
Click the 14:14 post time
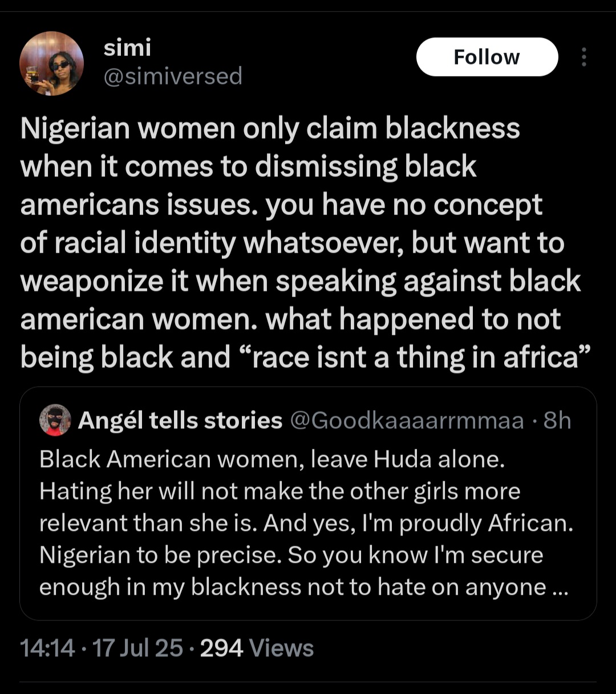tap(47, 648)
